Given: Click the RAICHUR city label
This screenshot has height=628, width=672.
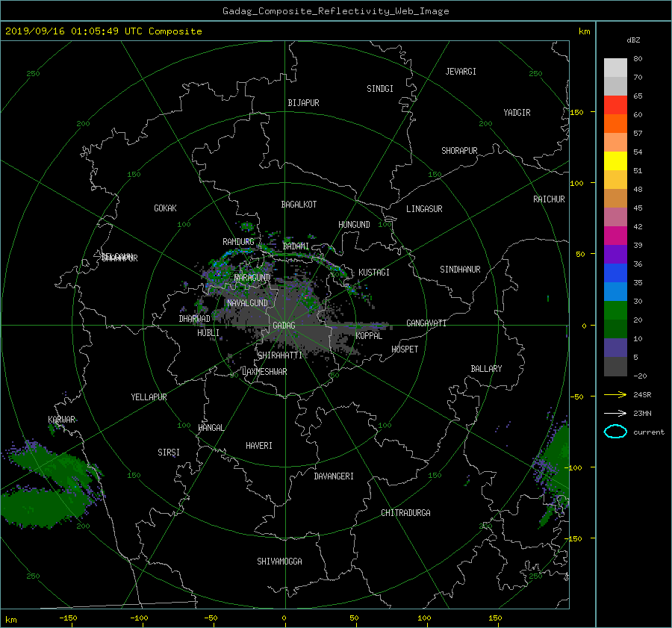Looking at the screenshot, I should [x=549, y=199].
